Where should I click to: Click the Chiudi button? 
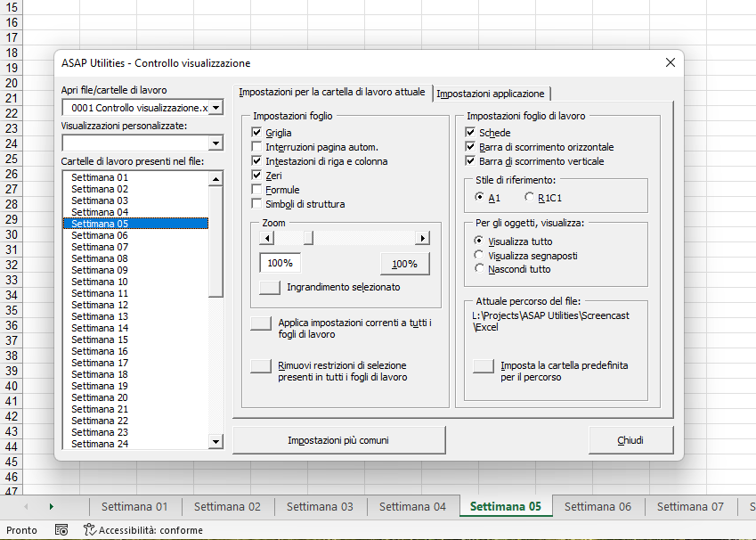click(630, 440)
